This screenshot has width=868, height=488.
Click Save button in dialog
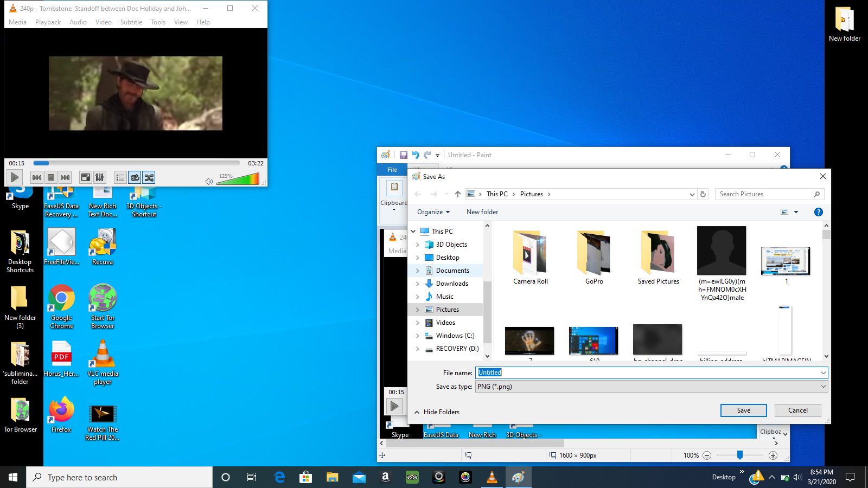(744, 410)
